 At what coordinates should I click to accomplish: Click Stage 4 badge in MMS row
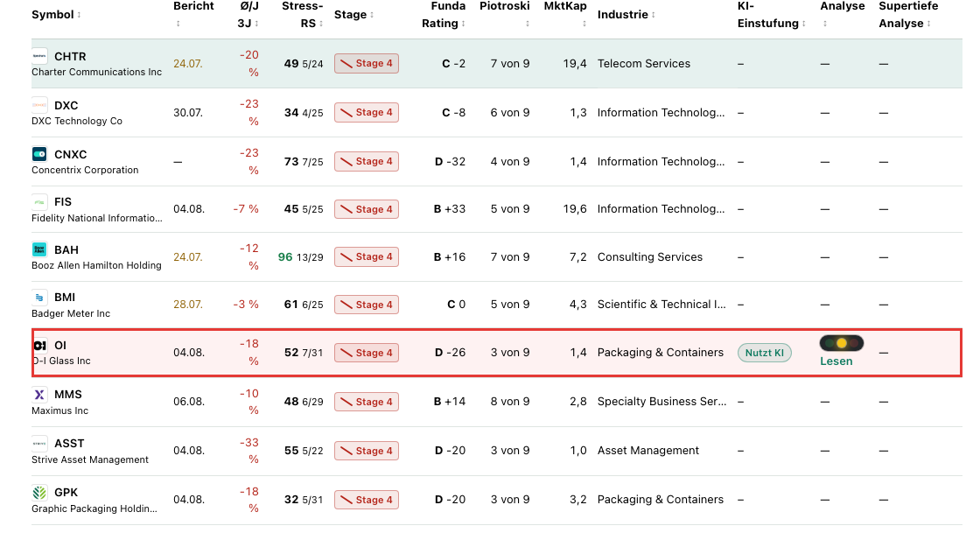tap(367, 402)
